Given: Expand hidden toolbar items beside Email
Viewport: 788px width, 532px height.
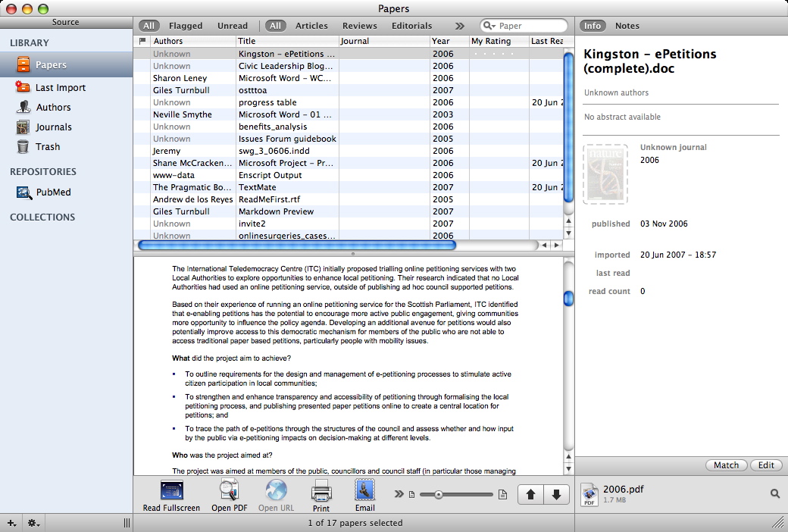Looking at the screenshot, I should (399, 494).
